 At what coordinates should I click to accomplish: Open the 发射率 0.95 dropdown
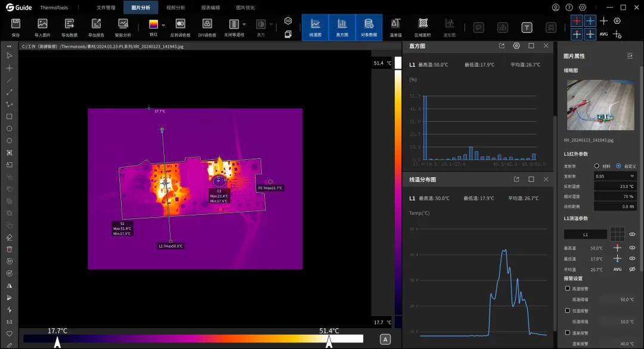614,176
